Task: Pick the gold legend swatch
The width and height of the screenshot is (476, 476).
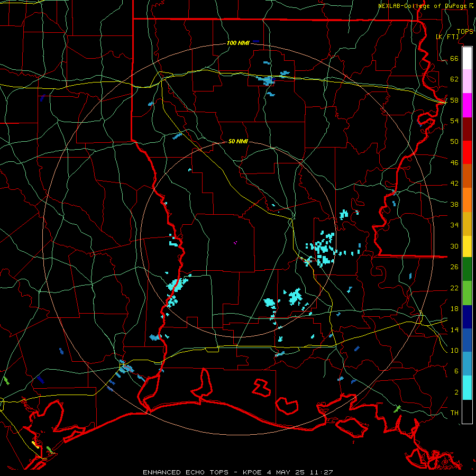Action: [467, 224]
